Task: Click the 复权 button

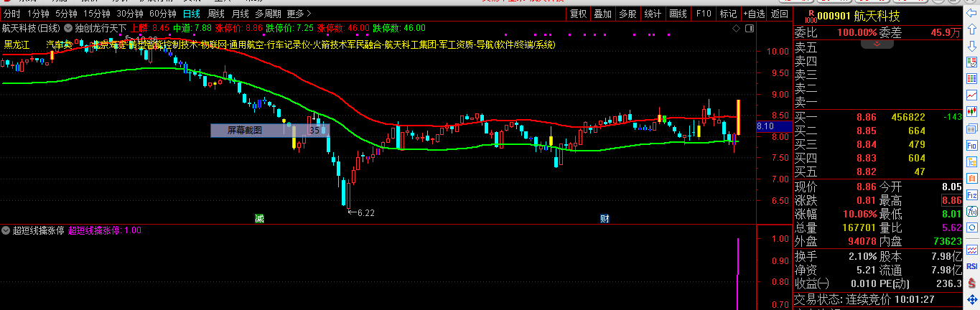Action: tap(578, 14)
